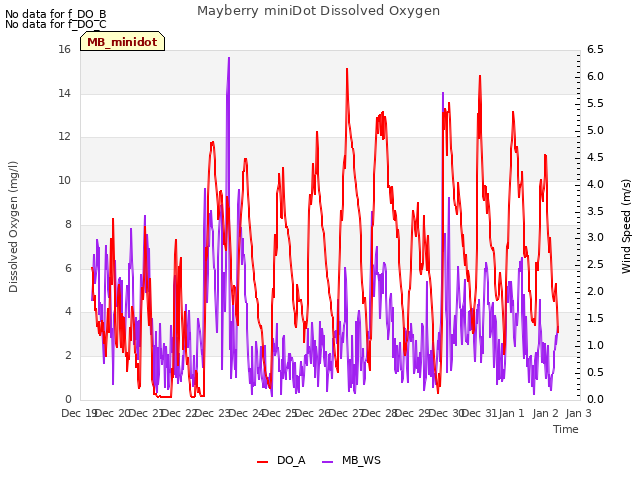Click the red DO_A peak near Dec 27
Viewport: 640px width, 480px height.
click(347, 69)
